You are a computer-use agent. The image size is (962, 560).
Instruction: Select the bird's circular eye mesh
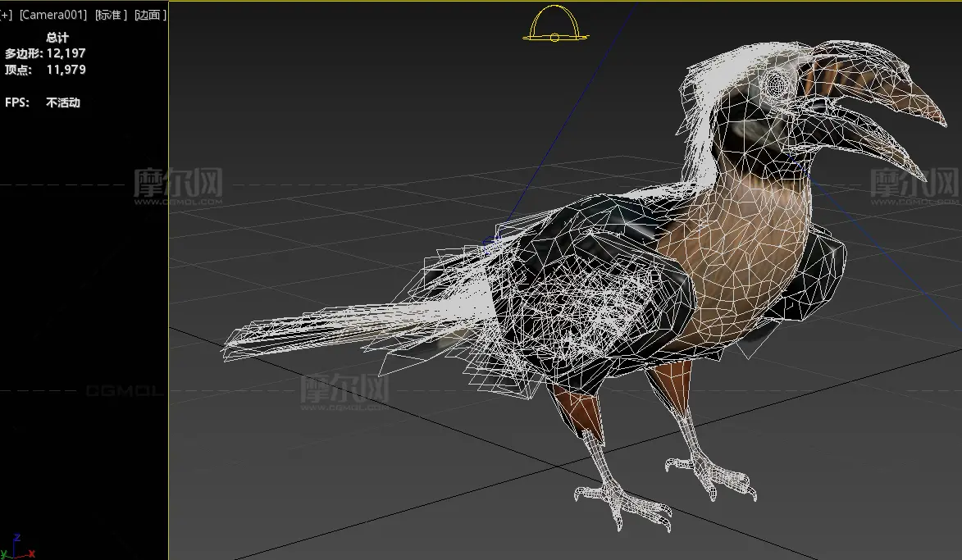point(773,82)
